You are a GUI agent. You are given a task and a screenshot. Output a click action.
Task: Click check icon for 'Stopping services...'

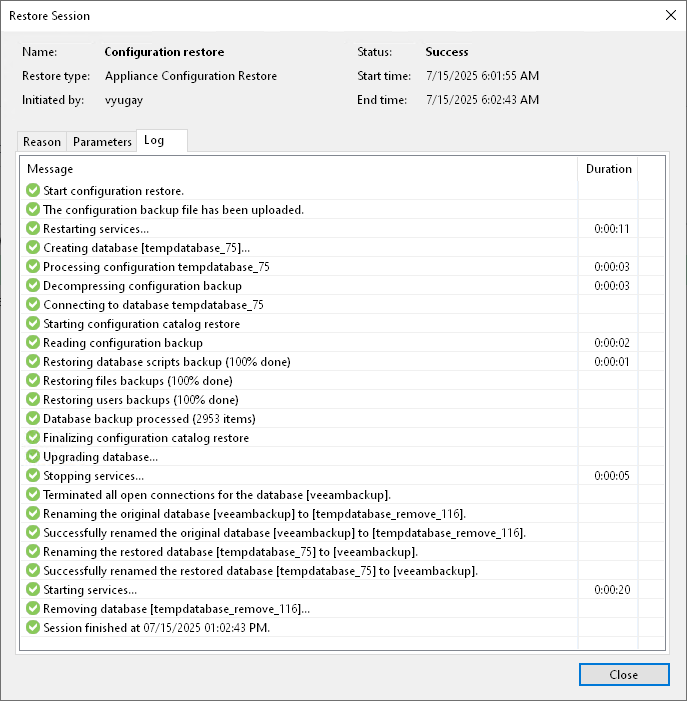(x=33, y=475)
